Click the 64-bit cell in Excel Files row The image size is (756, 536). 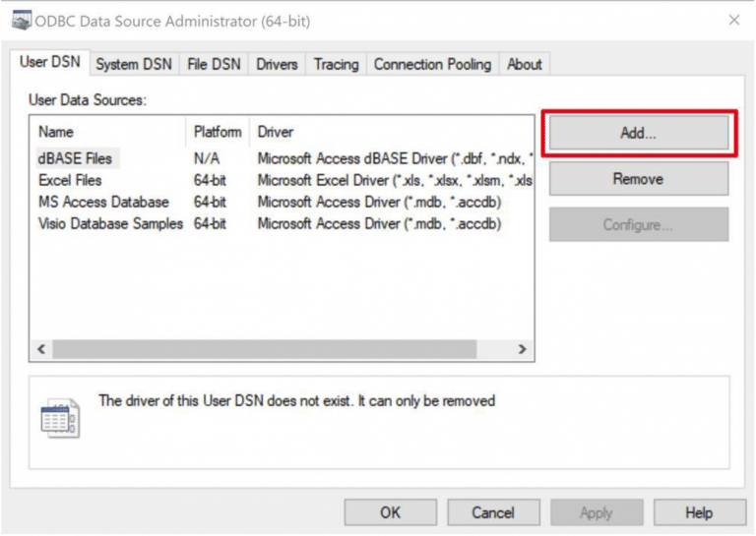click(210, 180)
